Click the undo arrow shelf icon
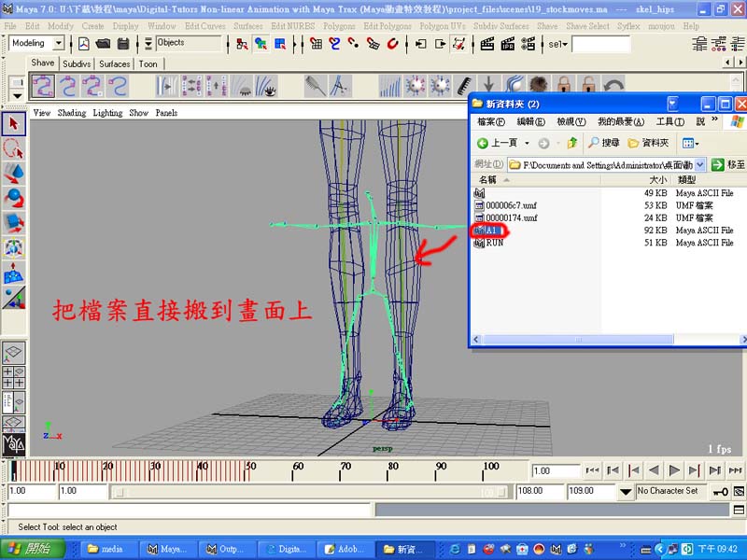This screenshot has height=560, width=747. (x=613, y=86)
